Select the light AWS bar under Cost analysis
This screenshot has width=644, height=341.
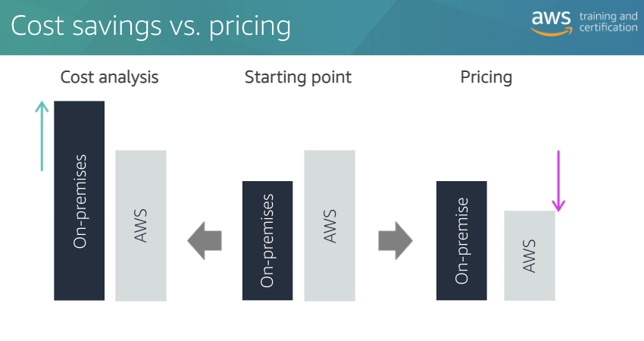point(141,226)
